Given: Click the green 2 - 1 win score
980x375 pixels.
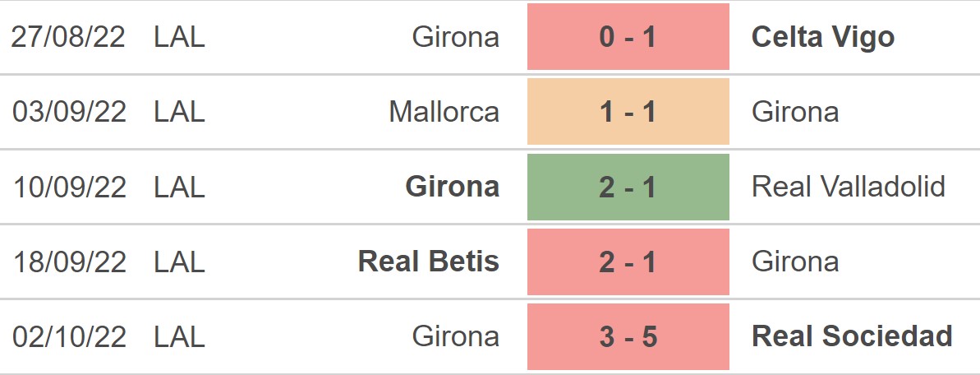Looking at the screenshot, I should pos(628,187).
